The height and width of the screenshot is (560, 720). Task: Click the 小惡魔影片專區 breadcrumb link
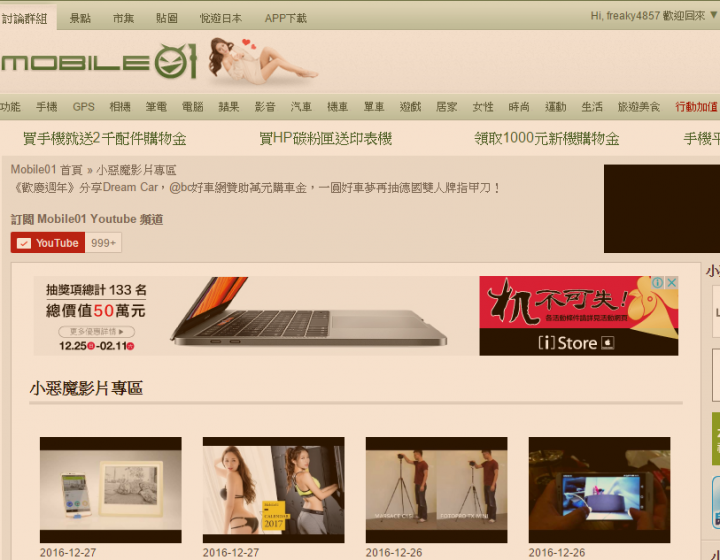coord(136,170)
